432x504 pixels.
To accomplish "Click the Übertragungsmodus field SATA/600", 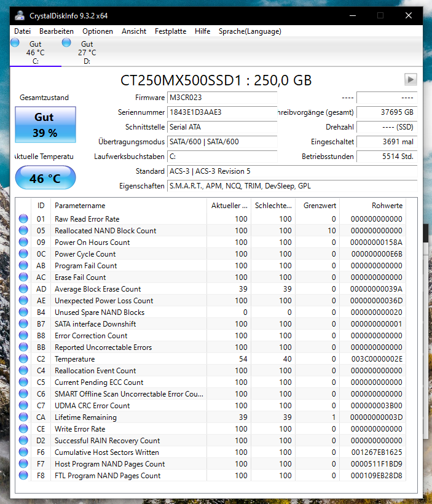I will [x=222, y=142].
